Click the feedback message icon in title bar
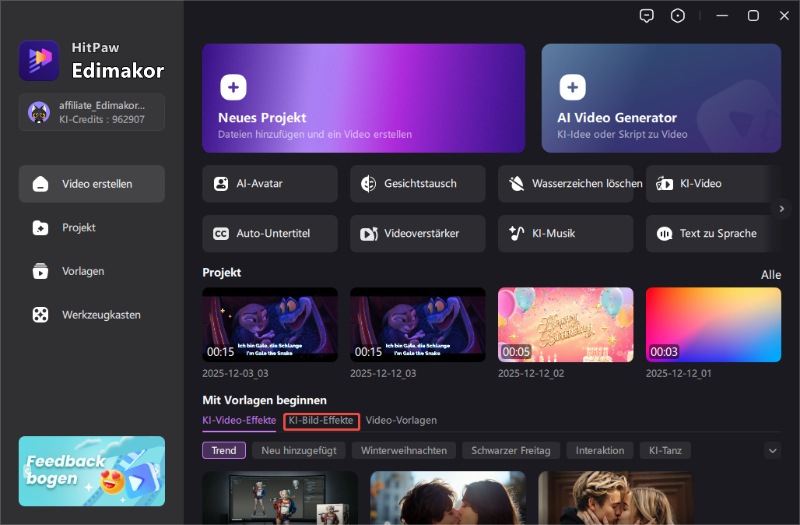The height and width of the screenshot is (525, 800). (648, 16)
